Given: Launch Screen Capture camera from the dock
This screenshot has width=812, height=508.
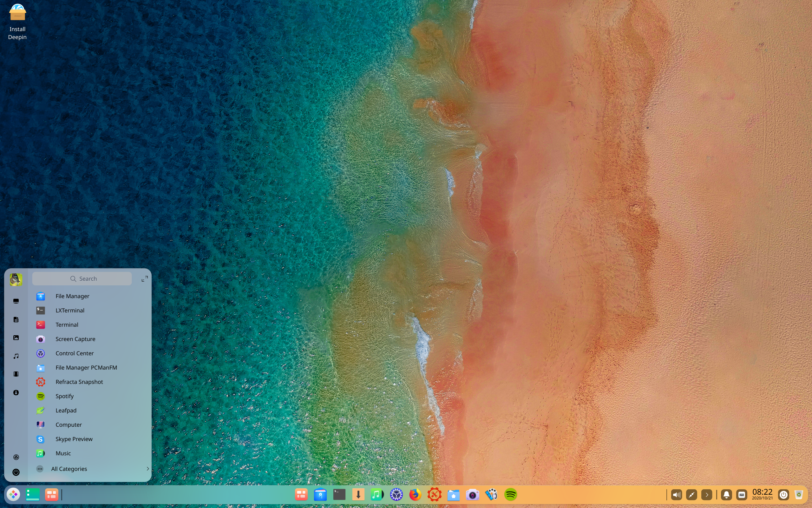Looking at the screenshot, I should tap(472, 495).
